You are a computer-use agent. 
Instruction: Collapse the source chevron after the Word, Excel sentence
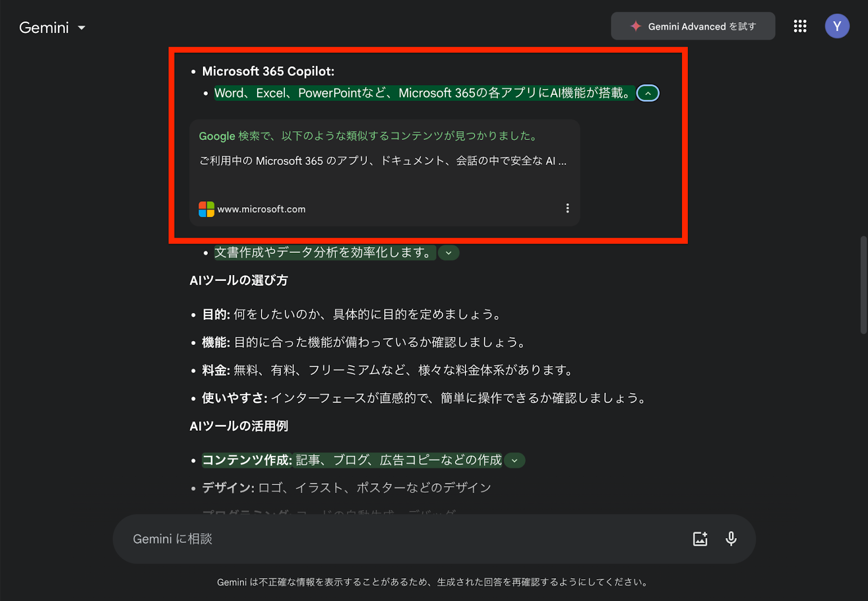click(648, 93)
